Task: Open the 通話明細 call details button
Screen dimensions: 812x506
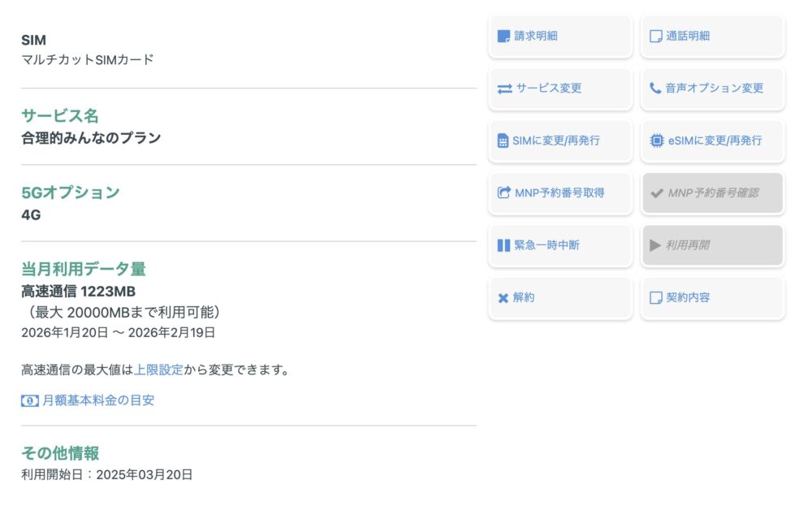Action: [713, 37]
